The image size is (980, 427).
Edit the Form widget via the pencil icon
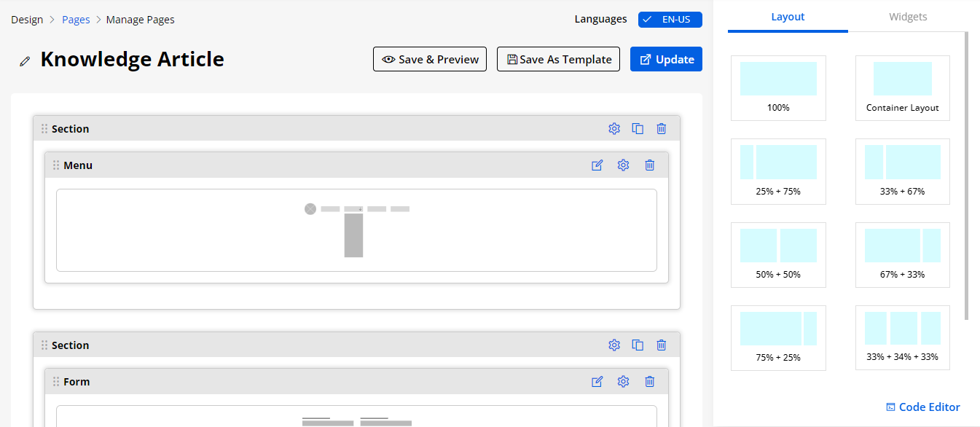coord(597,382)
